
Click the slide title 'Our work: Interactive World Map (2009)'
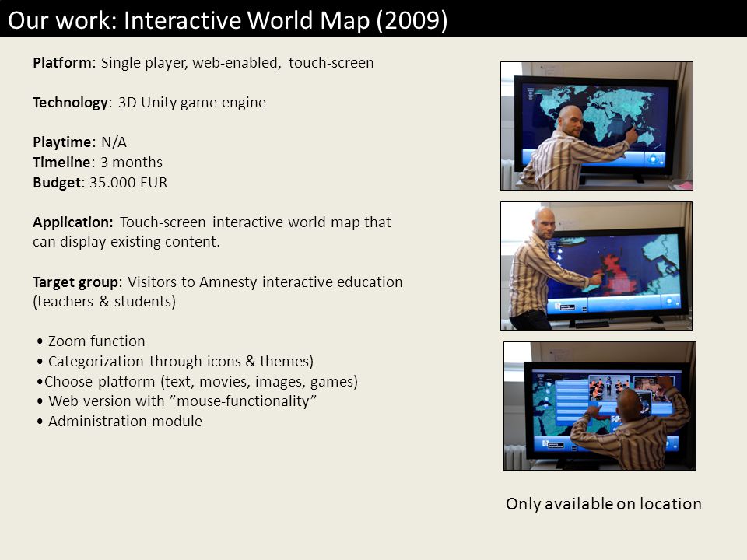(x=228, y=20)
